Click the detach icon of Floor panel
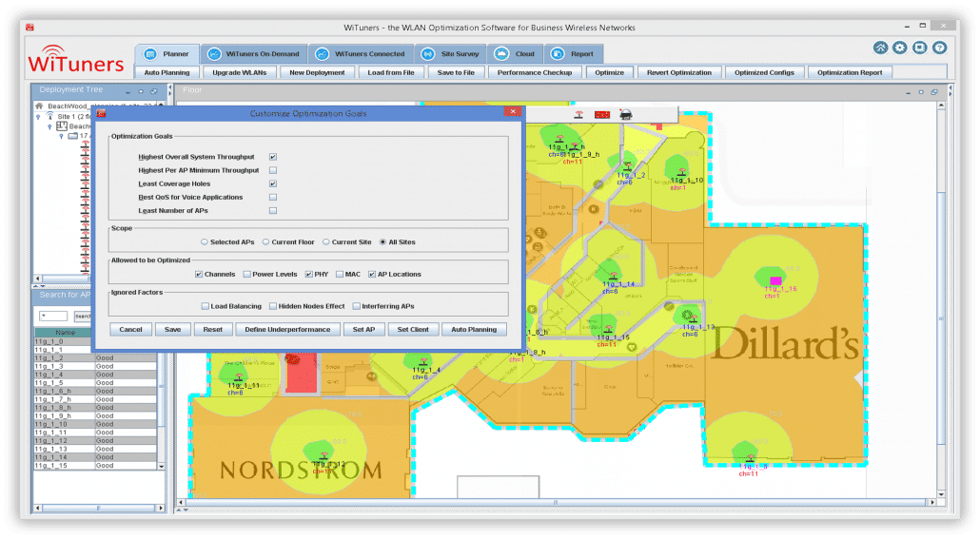980x539 pixels. [934, 92]
